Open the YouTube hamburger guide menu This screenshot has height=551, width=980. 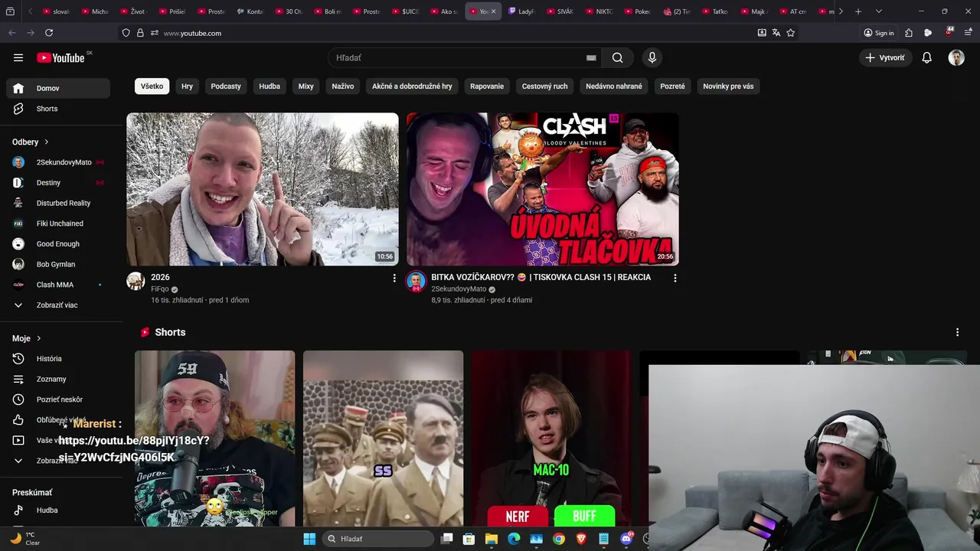point(18,57)
